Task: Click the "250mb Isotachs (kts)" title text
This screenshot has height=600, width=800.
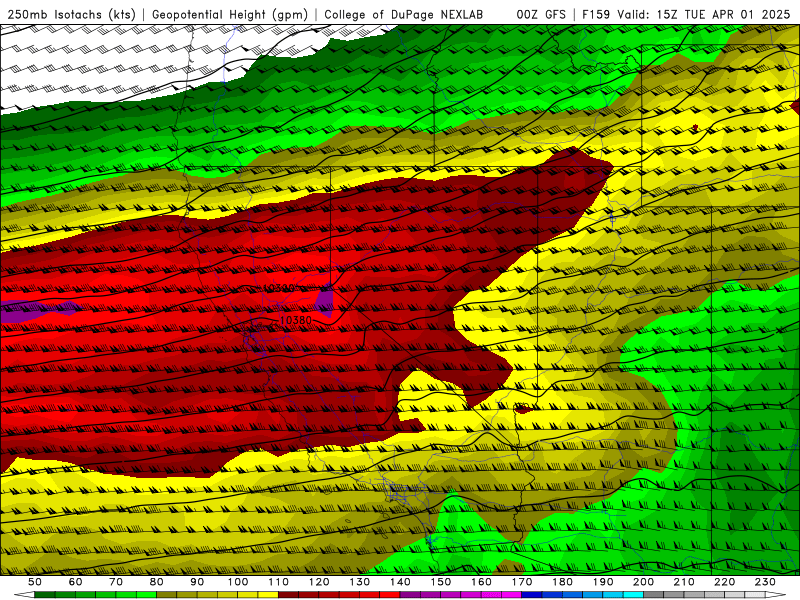Action: pos(71,15)
